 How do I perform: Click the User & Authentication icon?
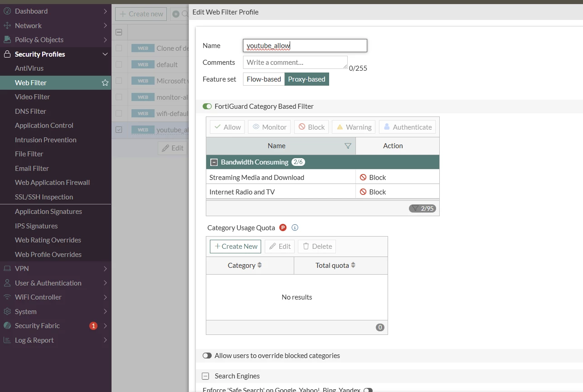7,283
